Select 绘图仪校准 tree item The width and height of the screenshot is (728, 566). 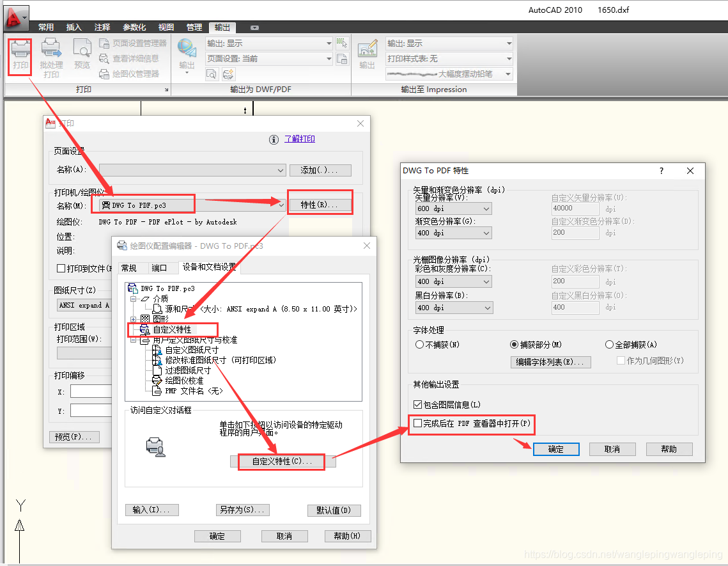click(x=178, y=381)
